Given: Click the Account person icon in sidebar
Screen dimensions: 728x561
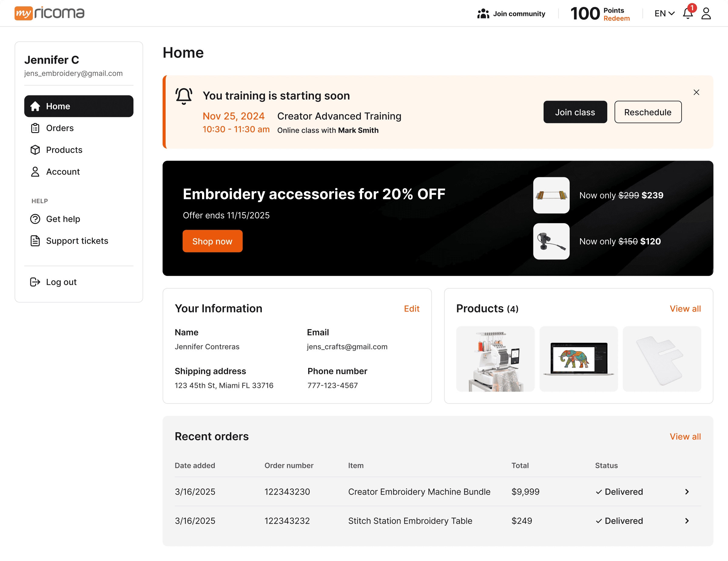Looking at the screenshot, I should (35, 172).
